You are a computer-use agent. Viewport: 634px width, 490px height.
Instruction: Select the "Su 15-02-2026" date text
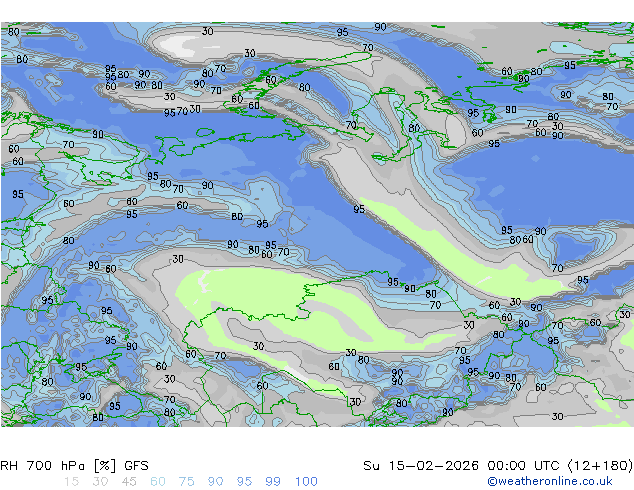click(x=421, y=466)
